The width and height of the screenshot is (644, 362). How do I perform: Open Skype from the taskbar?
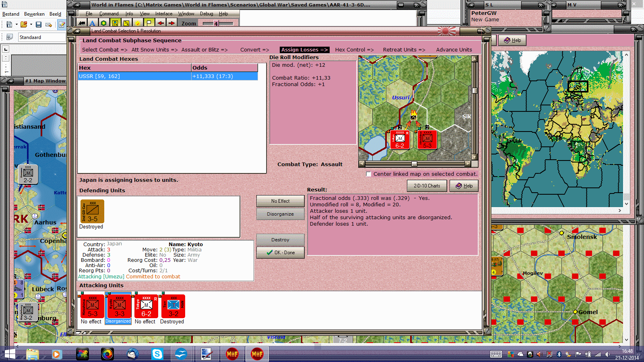[157, 354]
